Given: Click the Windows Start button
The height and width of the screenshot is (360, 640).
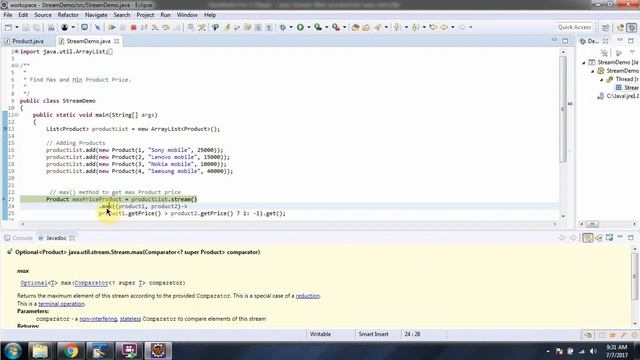Looking at the screenshot, I should click(13, 351).
